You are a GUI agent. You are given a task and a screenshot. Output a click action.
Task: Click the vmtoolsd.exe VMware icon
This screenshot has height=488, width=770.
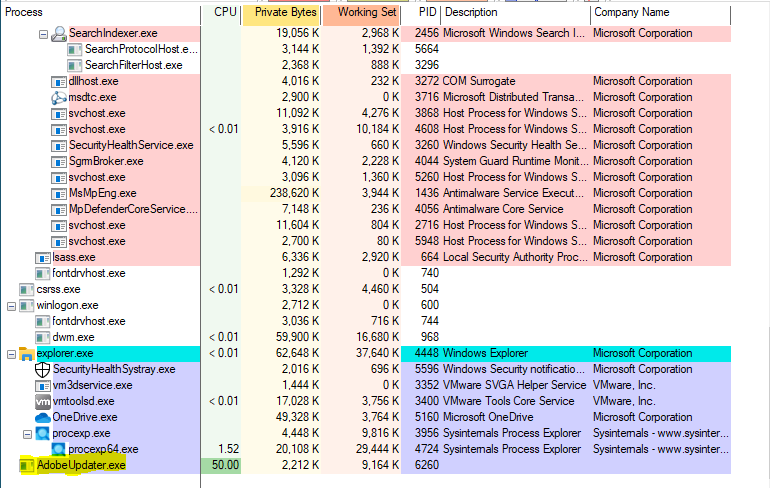43,402
